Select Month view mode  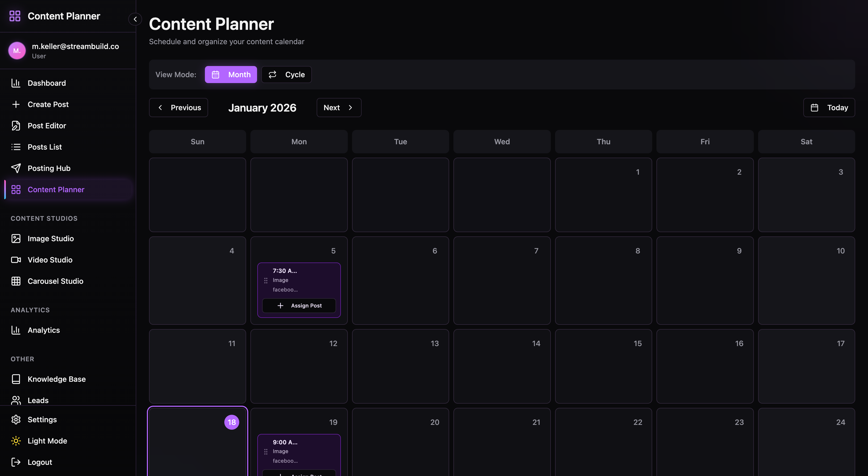[x=231, y=75]
